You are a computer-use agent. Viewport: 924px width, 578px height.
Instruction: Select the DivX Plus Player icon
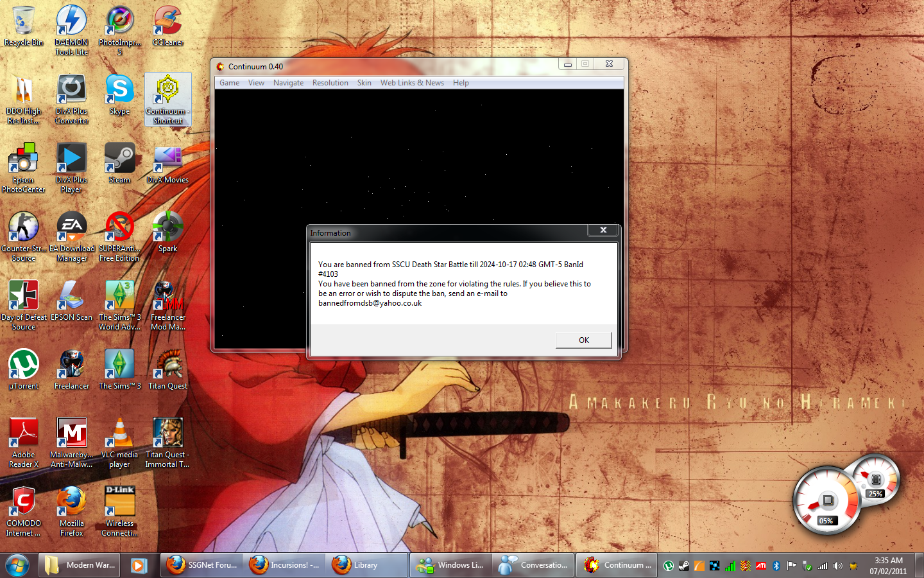pos(72,168)
